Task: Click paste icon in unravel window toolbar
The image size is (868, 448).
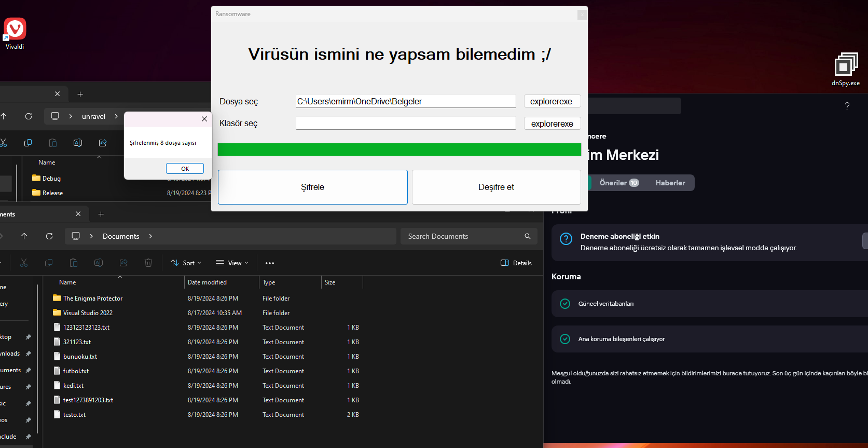Action: point(53,143)
